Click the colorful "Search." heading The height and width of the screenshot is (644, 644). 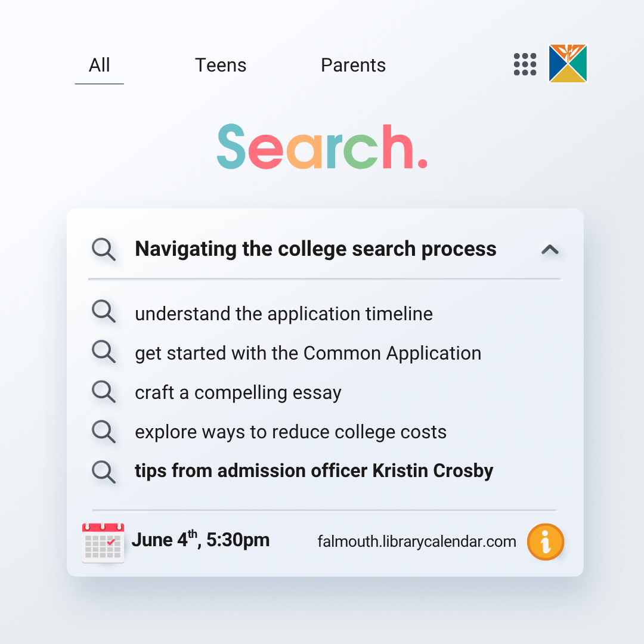point(322,146)
